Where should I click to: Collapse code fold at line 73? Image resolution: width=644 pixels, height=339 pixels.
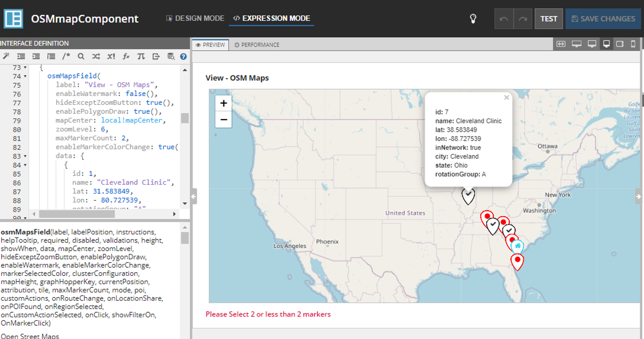(25, 68)
